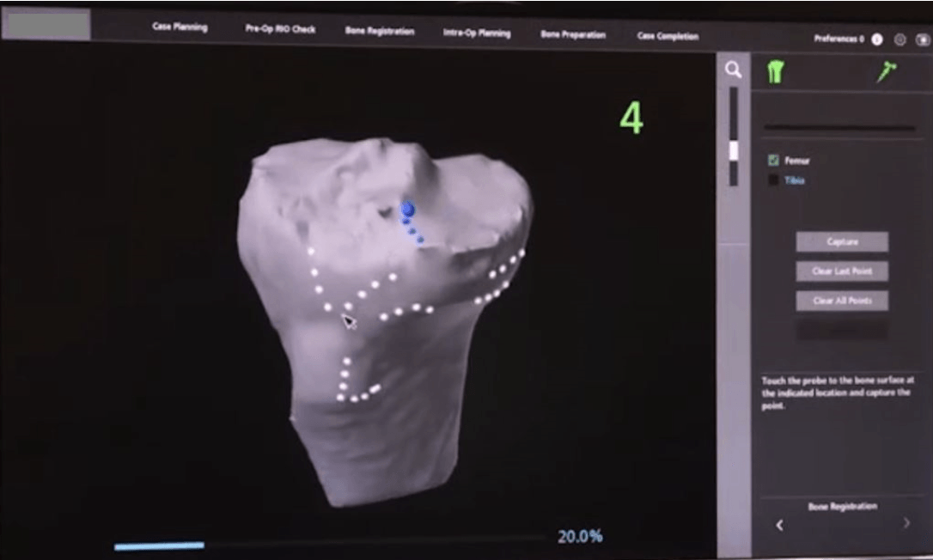Enable the Tibia checkbox
This screenshot has height=560, width=933.
(773, 180)
